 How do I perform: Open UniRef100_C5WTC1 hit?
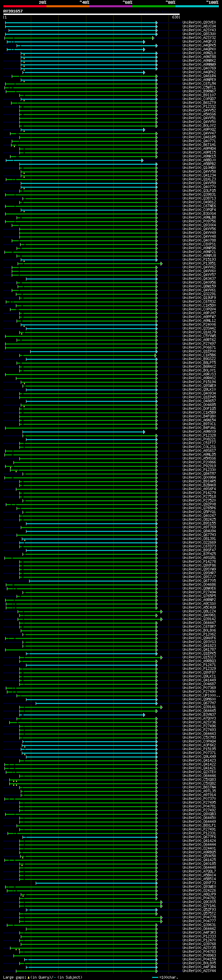[x=199, y=88]
